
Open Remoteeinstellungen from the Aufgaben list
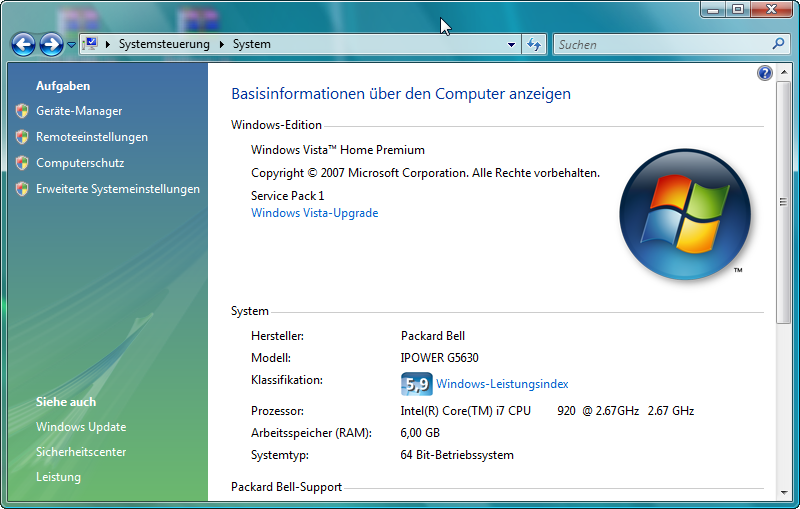pyautogui.click(x=92, y=137)
